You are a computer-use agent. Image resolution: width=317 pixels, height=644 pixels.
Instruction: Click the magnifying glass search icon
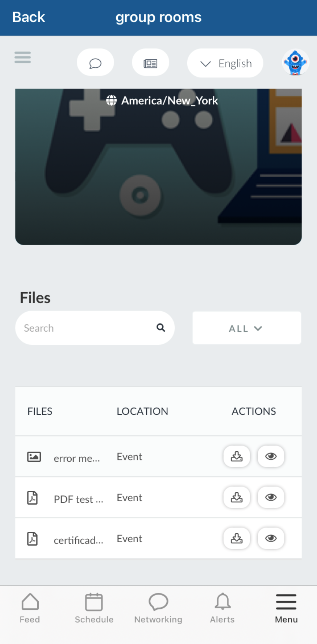pos(161,328)
